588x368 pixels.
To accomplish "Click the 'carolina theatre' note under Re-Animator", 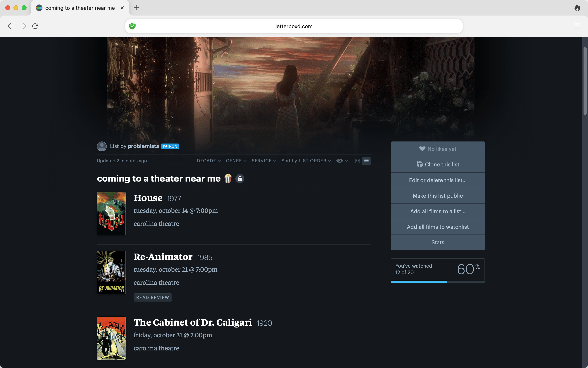I will pyautogui.click(x=156, y=283).
